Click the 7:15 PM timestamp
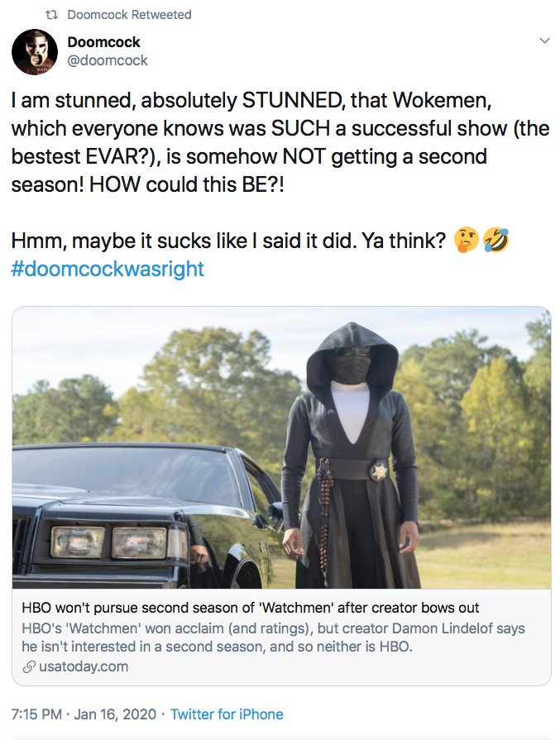 pos(36,714)
